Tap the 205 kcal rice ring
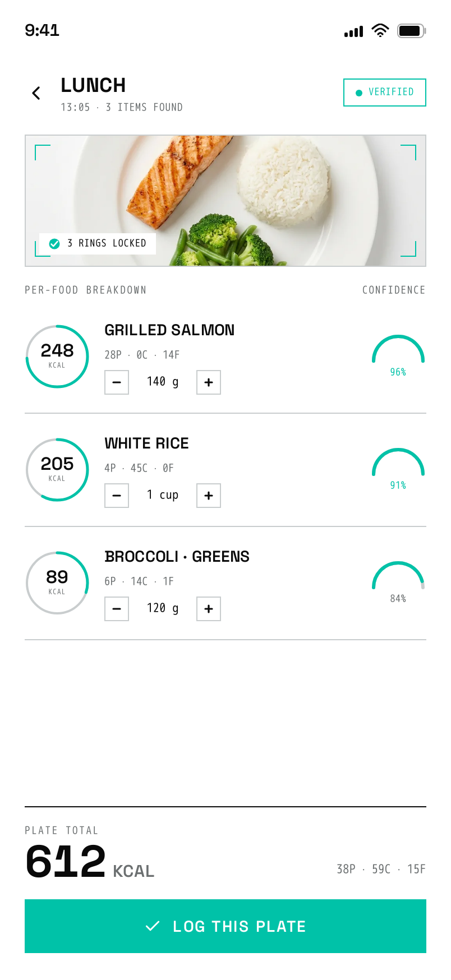Screen dimensions: 451x980 click(x=57, y=470)
